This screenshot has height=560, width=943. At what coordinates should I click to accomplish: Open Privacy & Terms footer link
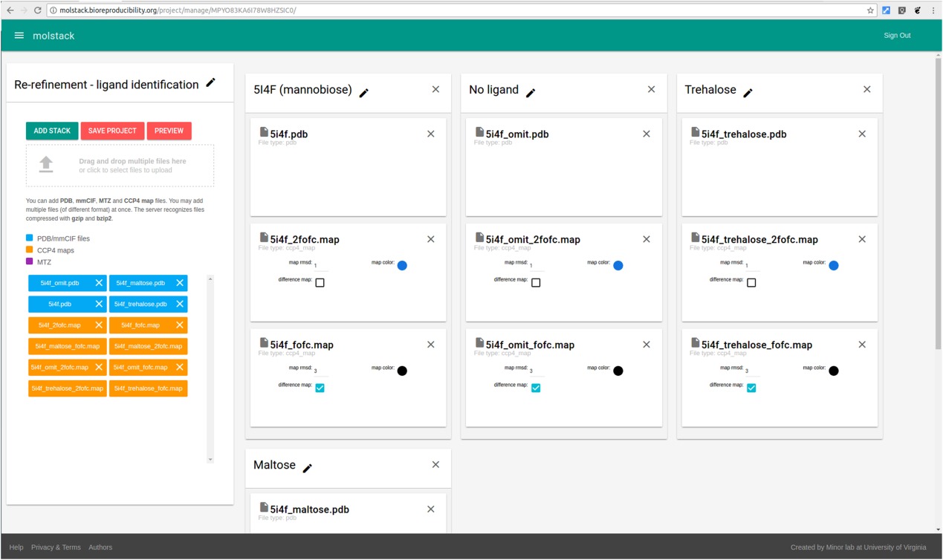[x=56, y=547]
